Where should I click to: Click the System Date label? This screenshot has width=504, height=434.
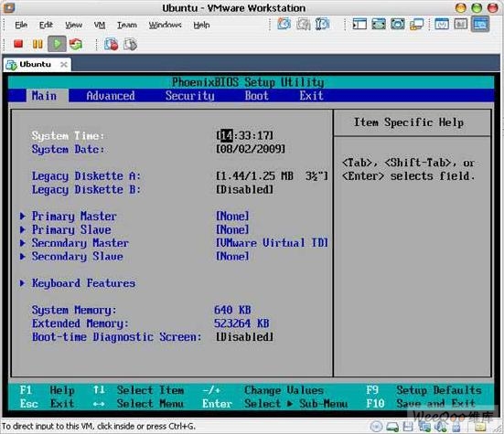tap(68, 149)
